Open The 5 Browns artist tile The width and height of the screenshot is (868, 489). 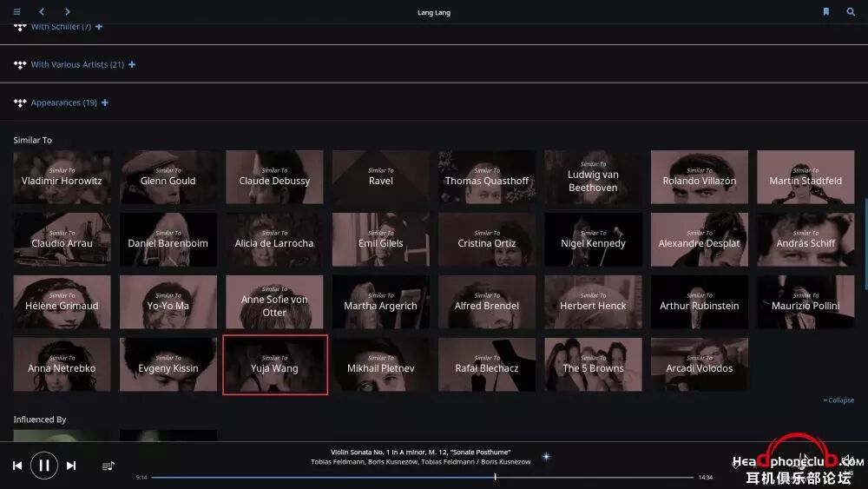point(594,365)
